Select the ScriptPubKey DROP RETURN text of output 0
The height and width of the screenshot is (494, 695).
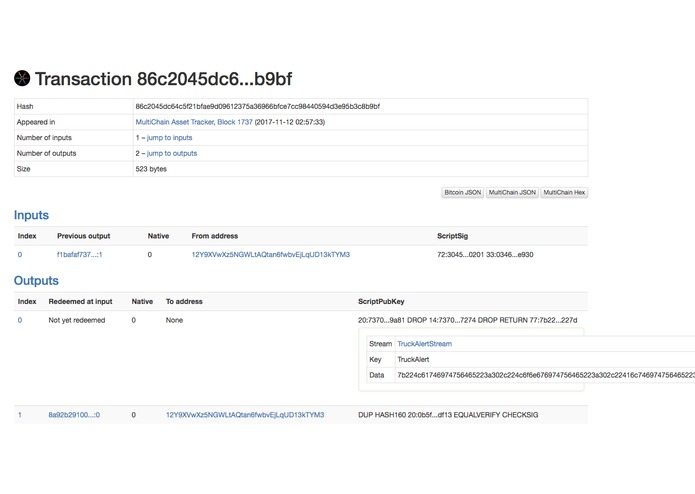pyautogui.click(x=468, y=320)
